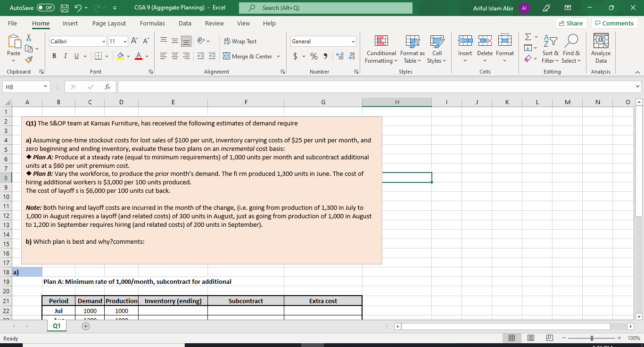Toggle italic formatting
644x347 pixels.
[x=65, y=56]
